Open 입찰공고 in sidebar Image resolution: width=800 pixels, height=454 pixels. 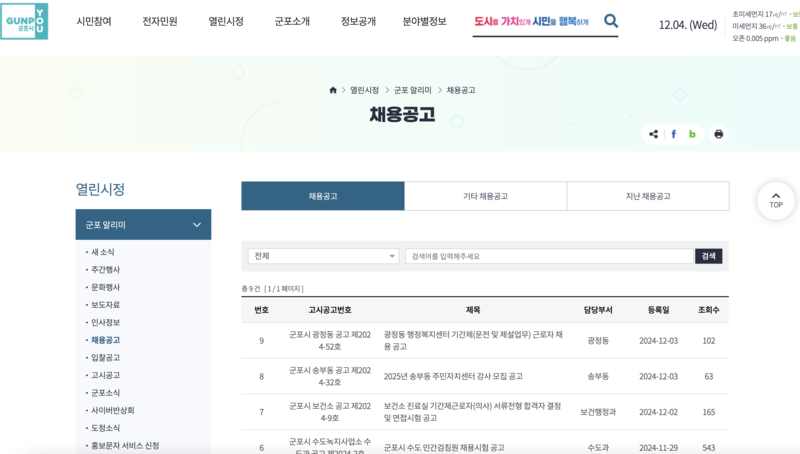106,358
